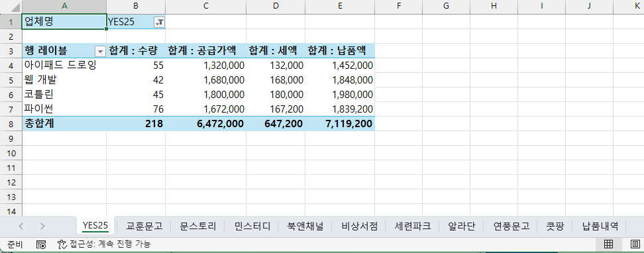Select row 1 header

pos(11,22)
